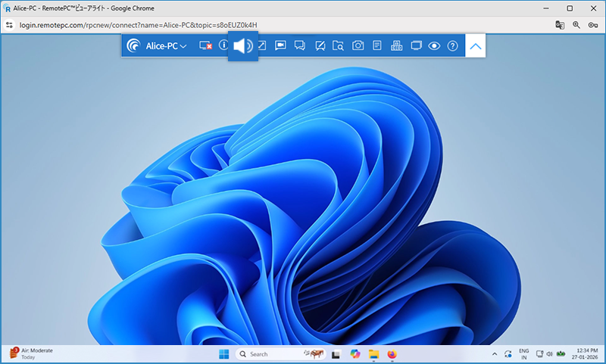Toggle remote sound with the speaker icon
This screenshot has width=606, height=364.
[243, 46]
